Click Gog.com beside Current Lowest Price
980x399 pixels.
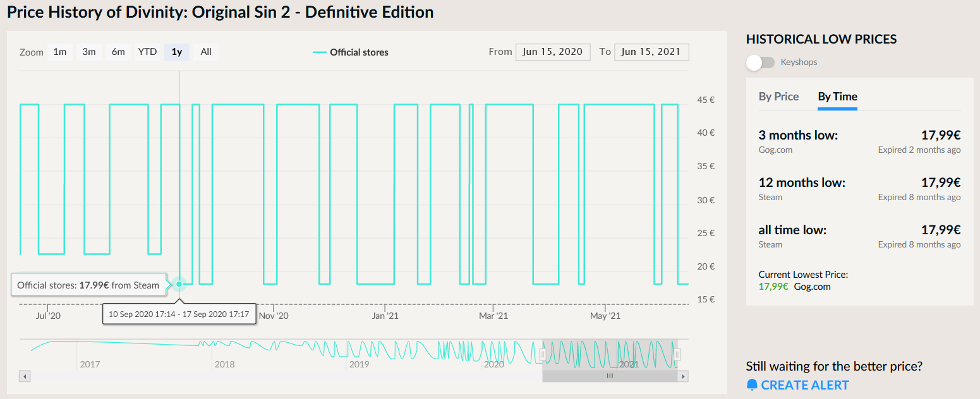tap(813, 287)
